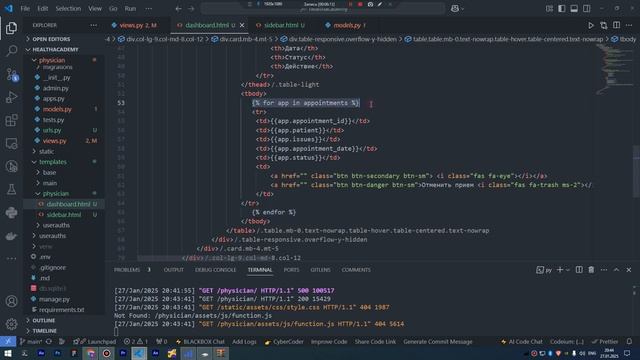Screen dimensions: 640x360
Task: Run the current file with play icon
Action: (x=591, y=25)
